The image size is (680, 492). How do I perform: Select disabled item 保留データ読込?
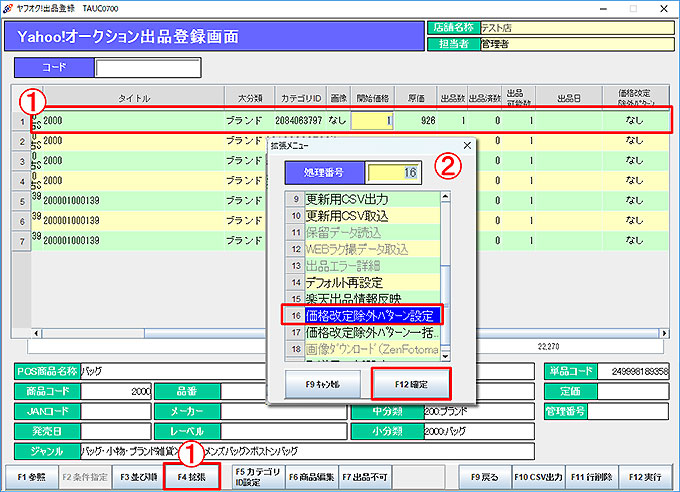tap(372, 233)
